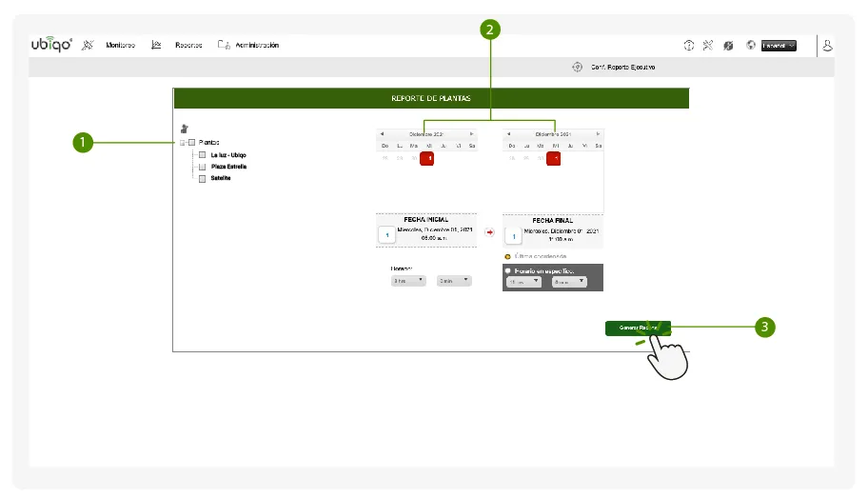Click the user icon above Plantas tree
Screen dimensions: 868x498
[x=185, y=129]
